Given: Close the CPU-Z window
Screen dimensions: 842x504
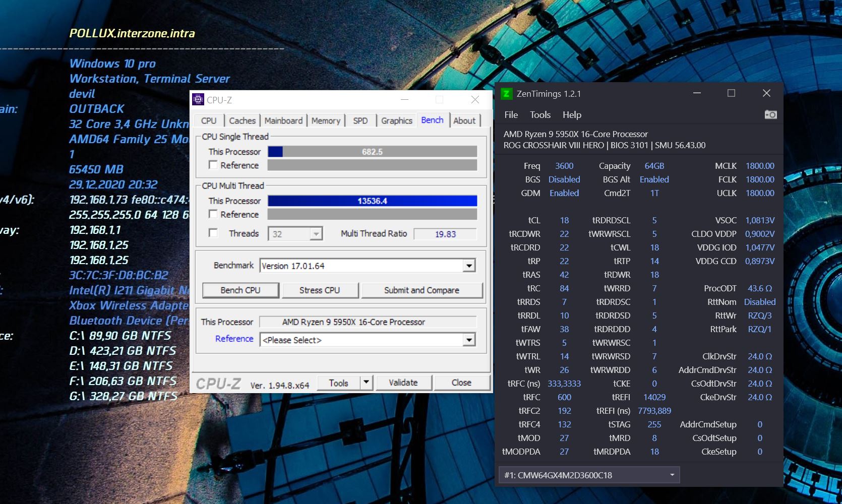Looking at the screenshot, I should [x=475, y=100].
